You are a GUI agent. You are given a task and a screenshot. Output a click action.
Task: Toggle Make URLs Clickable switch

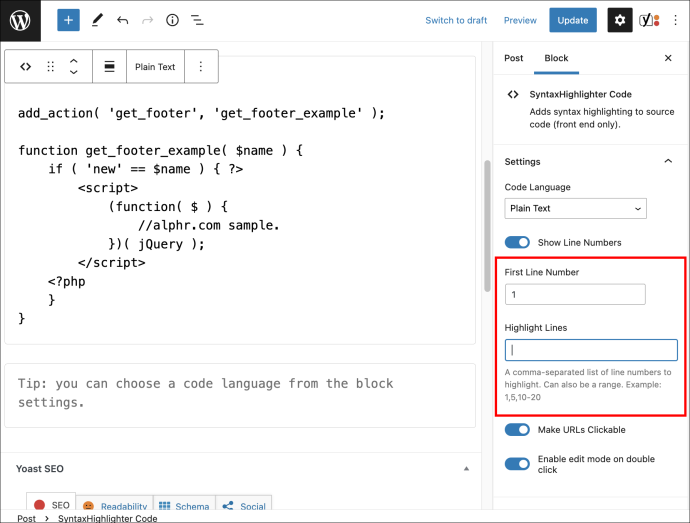coord(517,430)
